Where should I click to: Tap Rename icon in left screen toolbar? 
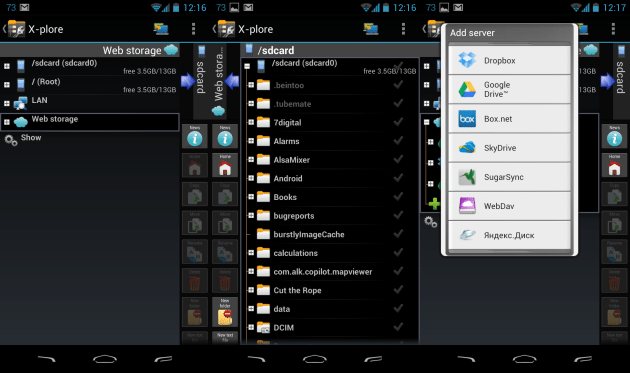(x=195, y=252)
